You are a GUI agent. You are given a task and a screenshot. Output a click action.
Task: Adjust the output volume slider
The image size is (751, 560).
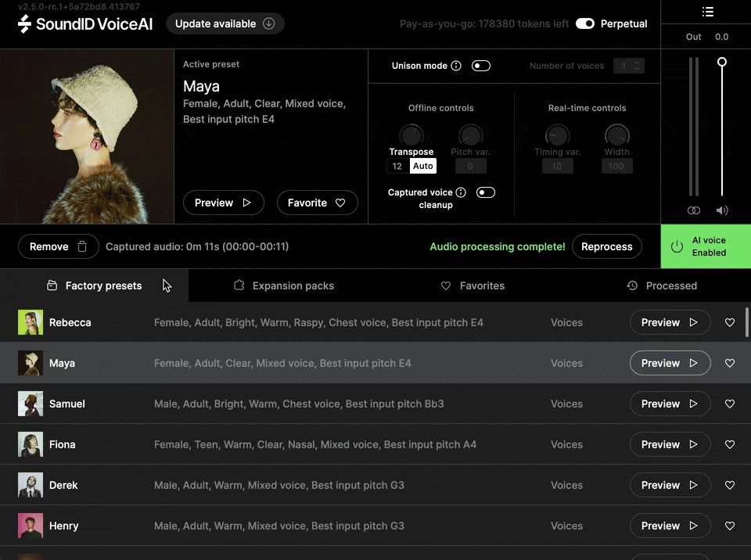pos(722,63)
